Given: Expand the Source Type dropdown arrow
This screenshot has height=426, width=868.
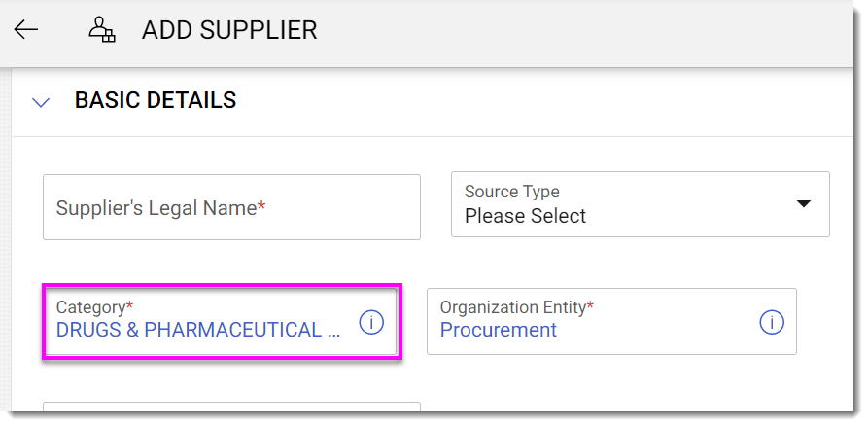Looking at the screenshot, I should coord(803,204).
